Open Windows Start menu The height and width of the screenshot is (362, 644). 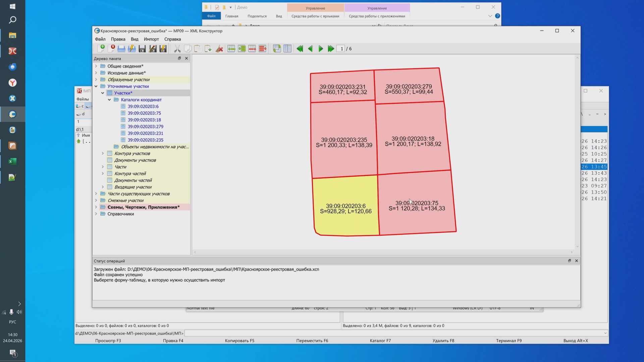(12, 6)
